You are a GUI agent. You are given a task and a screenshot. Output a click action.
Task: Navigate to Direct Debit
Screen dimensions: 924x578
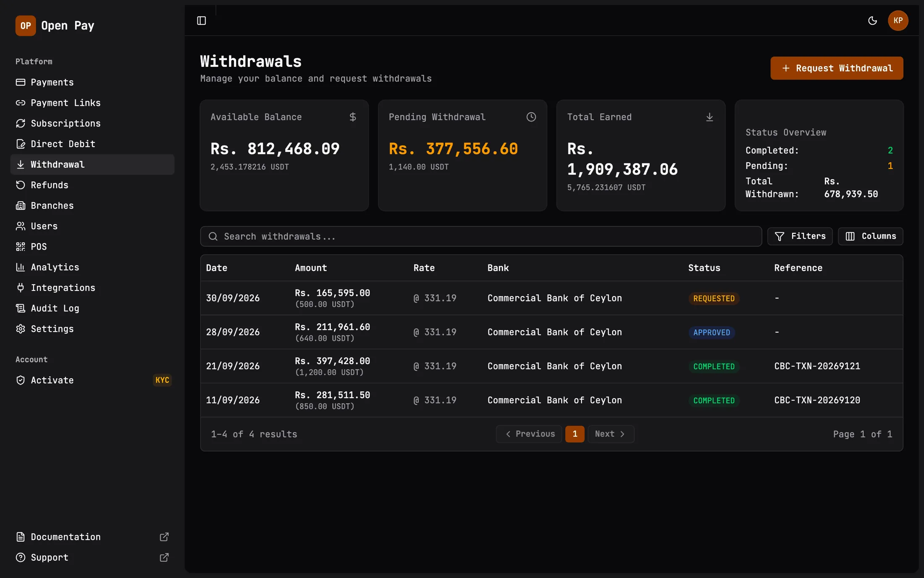tap(92, 144)
